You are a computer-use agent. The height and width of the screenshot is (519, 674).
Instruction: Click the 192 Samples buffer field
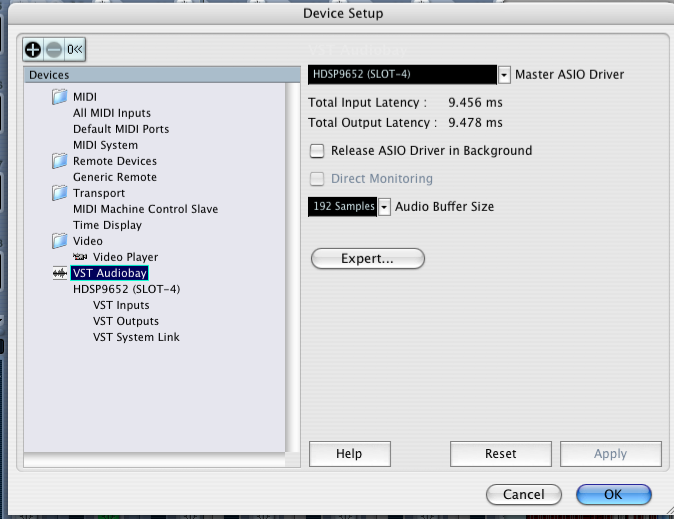point(343,206)
